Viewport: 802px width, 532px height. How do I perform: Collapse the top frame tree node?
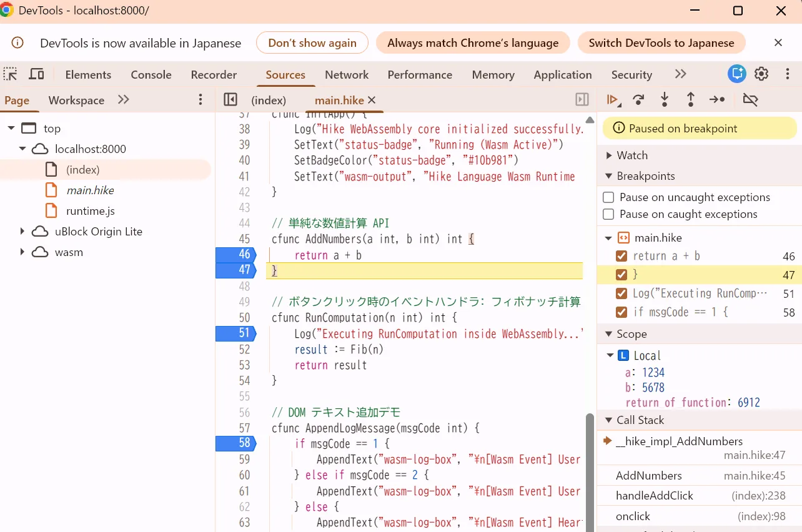pyautogui.click(x=11, y=128)
